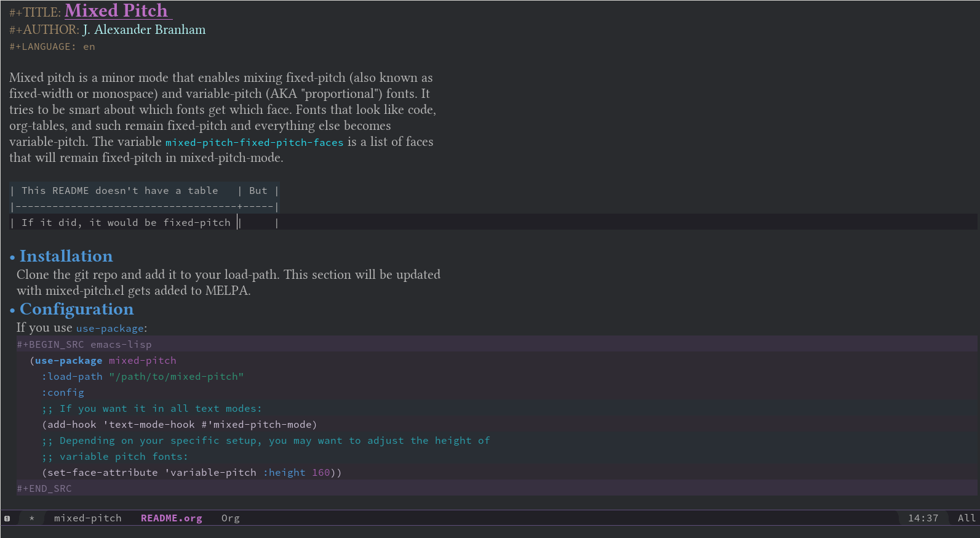This screenshot has width=980, height=538.
Task: Click the 160 height value
Action: pyautogui.click(x=321, y=473)
